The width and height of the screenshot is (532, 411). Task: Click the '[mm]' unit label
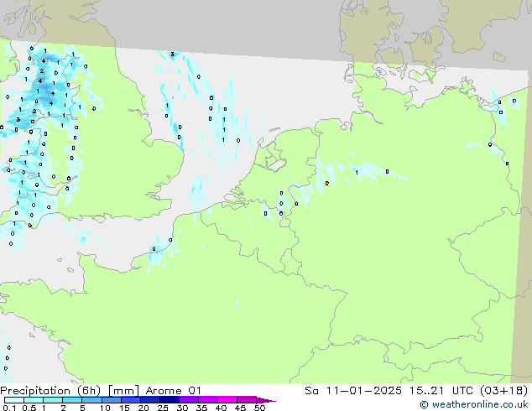[123, 391]
